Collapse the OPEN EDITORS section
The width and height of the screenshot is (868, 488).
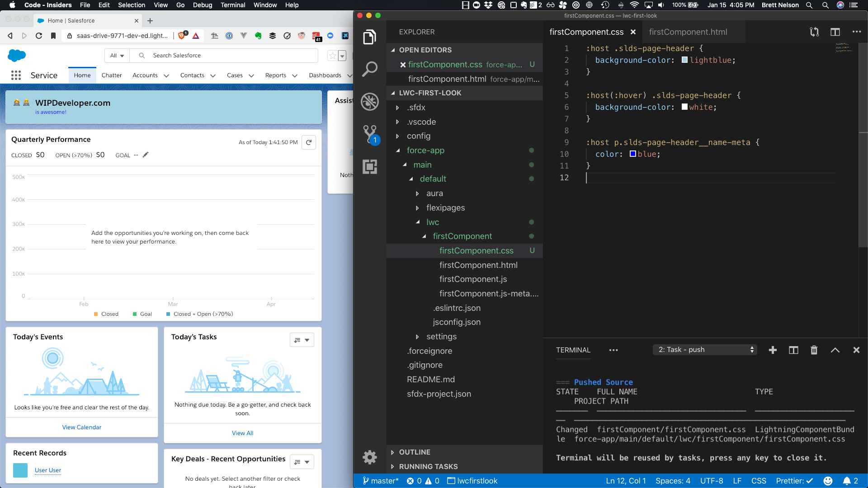click(x=393, y=50)
